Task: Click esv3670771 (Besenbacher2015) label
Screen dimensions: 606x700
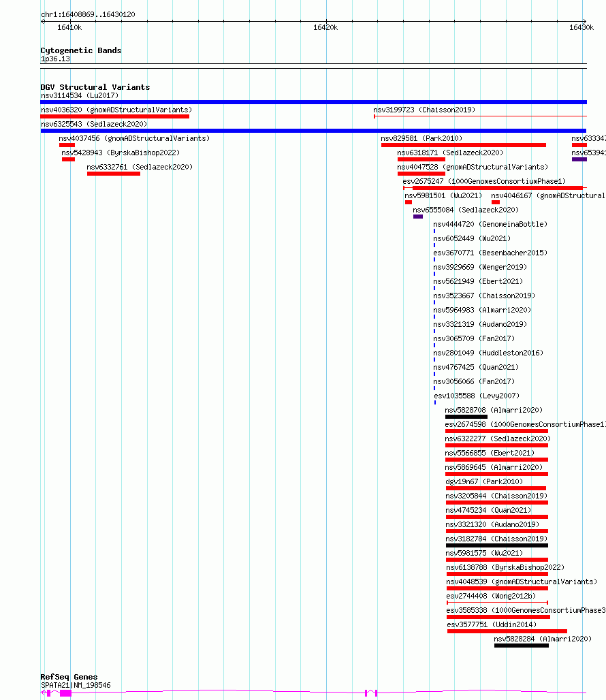Action: coord(490,253)
